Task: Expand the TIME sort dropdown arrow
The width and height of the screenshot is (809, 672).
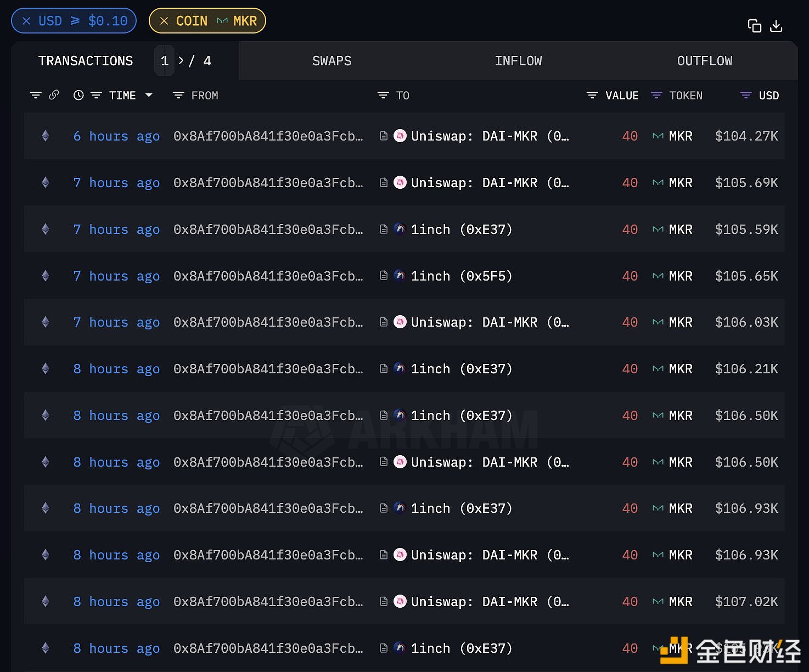Action: coord(149,96)
